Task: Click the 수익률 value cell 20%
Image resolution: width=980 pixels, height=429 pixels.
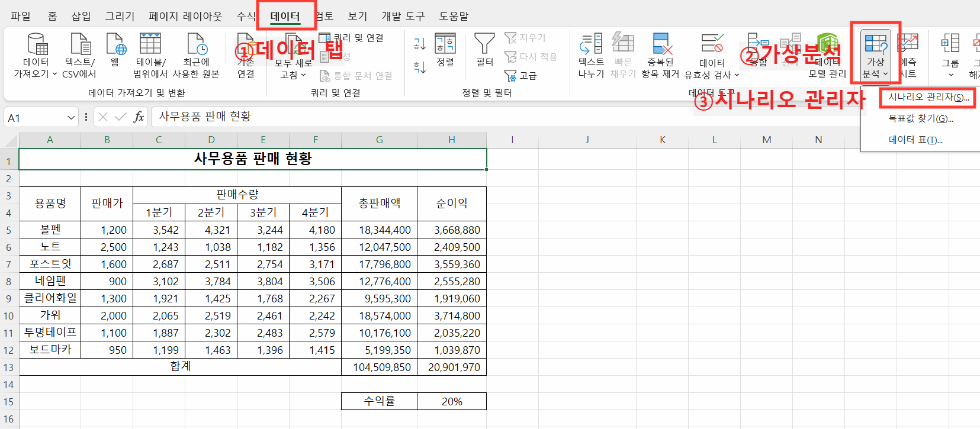Action: 452,401
